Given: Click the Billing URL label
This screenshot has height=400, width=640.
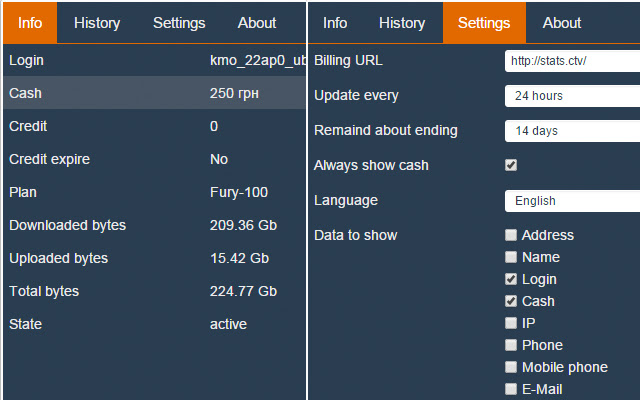Looking at the screenshot, I should coord(348,60).
